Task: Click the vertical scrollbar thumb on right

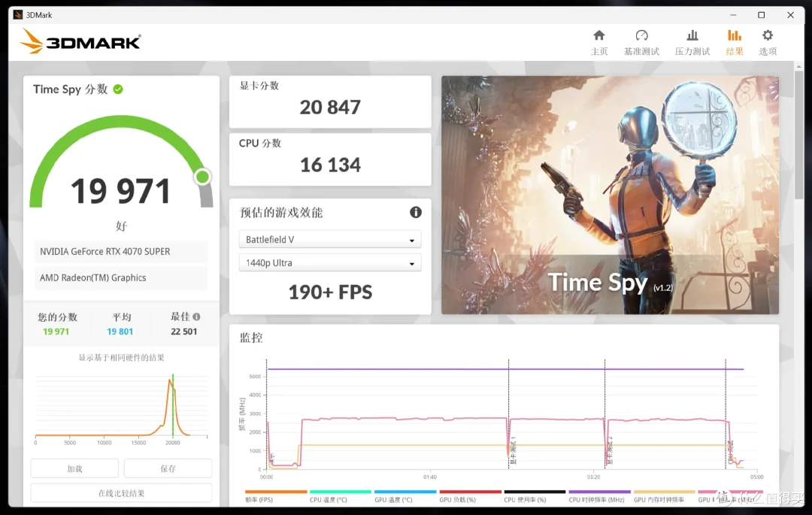Action: click(799, 135)
